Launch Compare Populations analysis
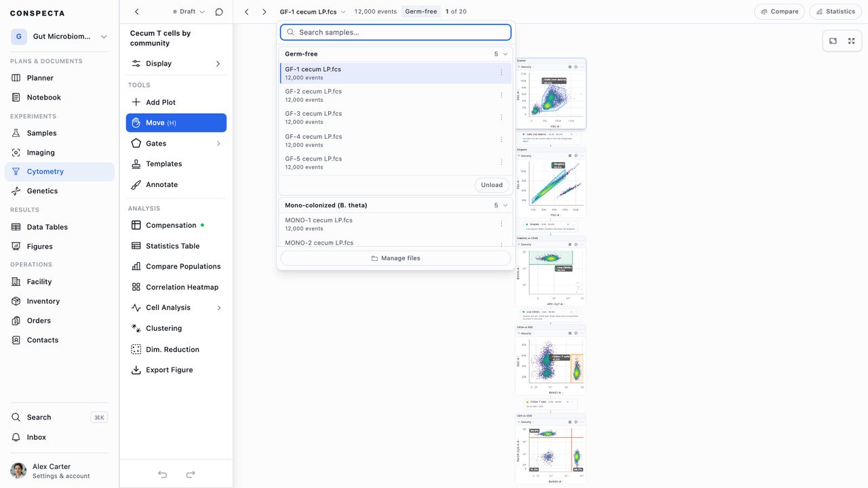 (176, 266)
